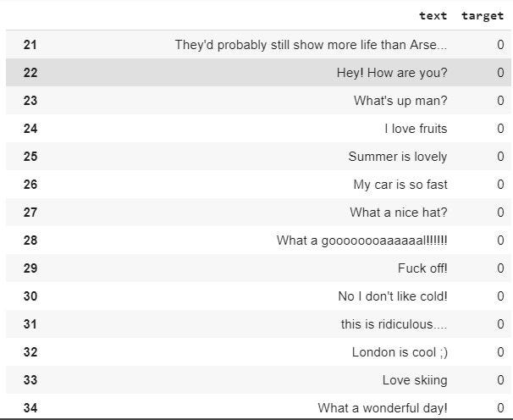
Task: Click the 'target' column header
Action: 483,16
